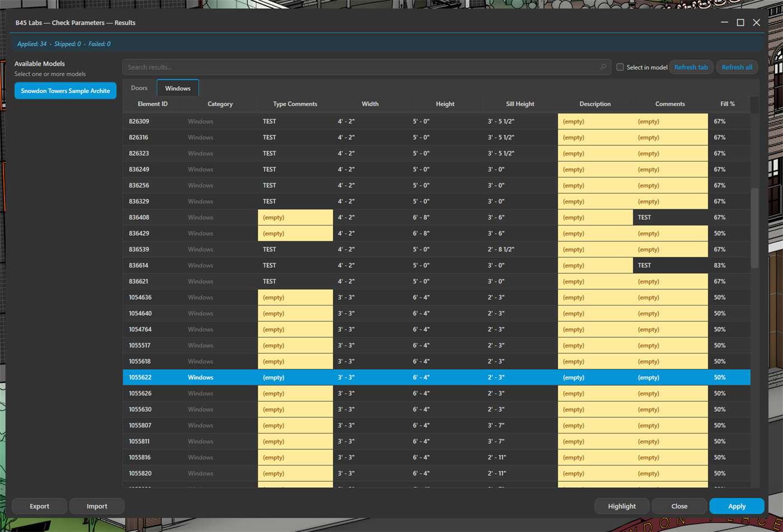This screenshot has width=783, height=532.
Task: Click the blue Apply button
Action: 737,506
